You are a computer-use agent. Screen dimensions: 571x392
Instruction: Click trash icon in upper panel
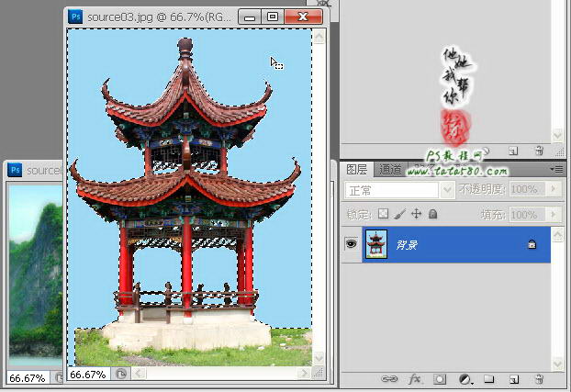[x=539, y=151]
